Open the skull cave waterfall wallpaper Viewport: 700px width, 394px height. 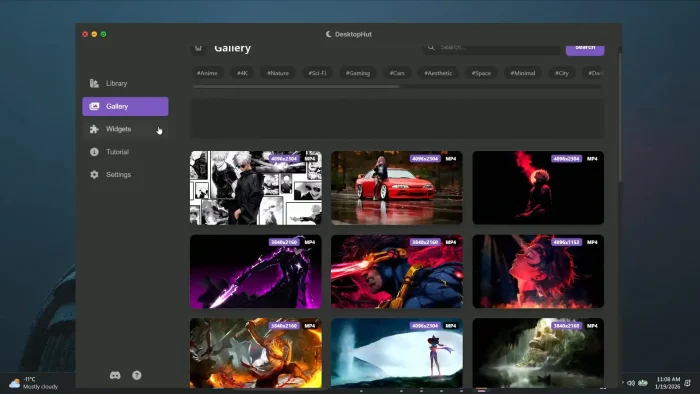tap(538, 353)
